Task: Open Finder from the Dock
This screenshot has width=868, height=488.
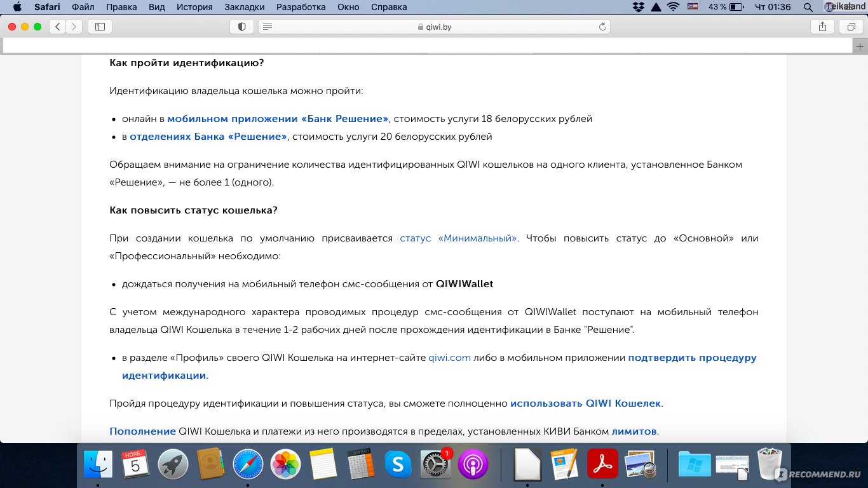Action: [x=98, y=464]
